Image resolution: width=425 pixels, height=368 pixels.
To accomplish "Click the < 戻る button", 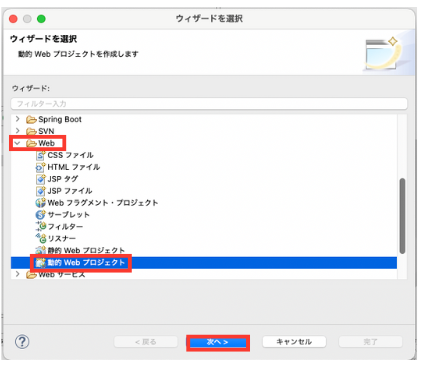I will (146, 342).
